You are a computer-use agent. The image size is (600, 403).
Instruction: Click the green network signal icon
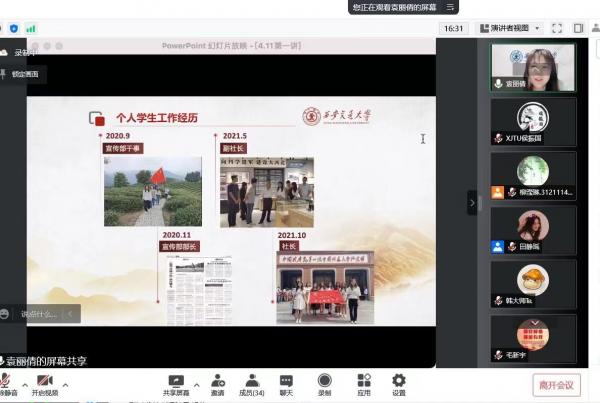click(x=31, y=29)
